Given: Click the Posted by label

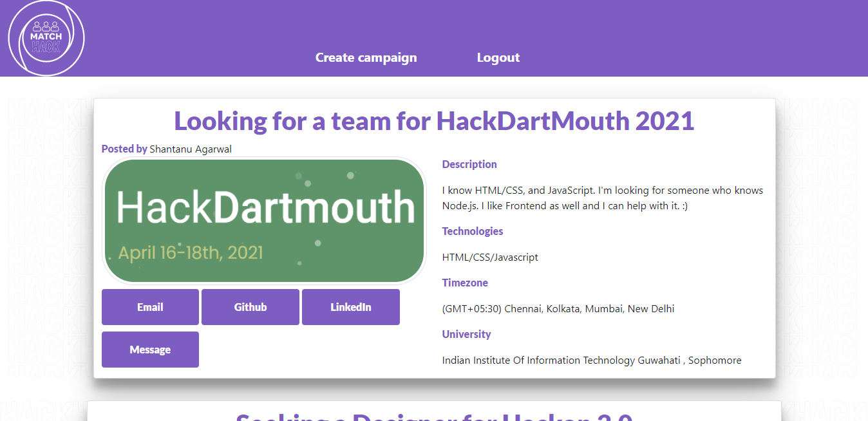Looking at the screenshot, I should [124, 149].
